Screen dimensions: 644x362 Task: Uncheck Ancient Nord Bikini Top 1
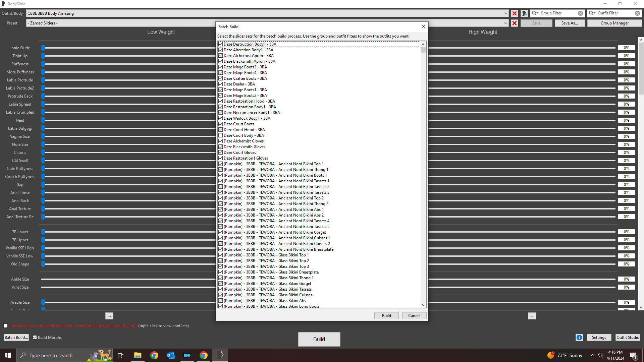[x=220, y=164]
